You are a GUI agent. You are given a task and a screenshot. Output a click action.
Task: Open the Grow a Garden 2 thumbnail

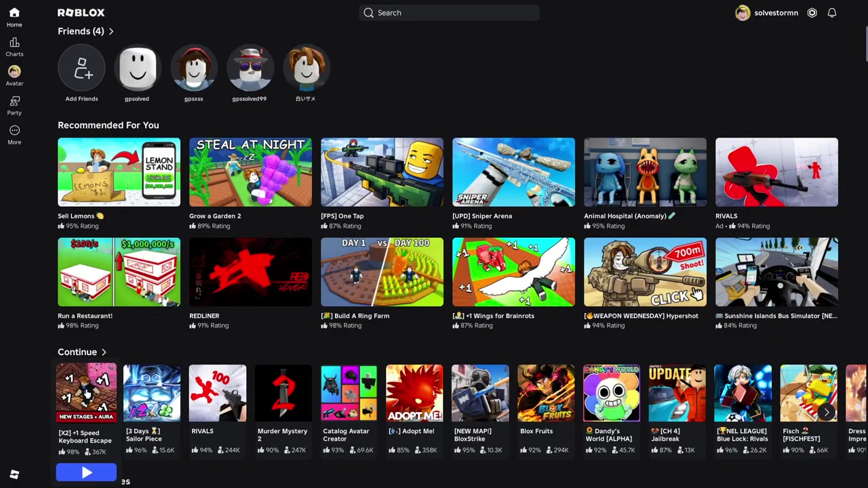point(250,172)
